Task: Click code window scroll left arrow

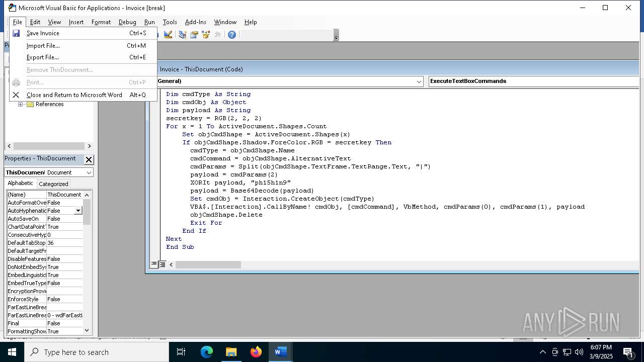Action: point(171,264)
